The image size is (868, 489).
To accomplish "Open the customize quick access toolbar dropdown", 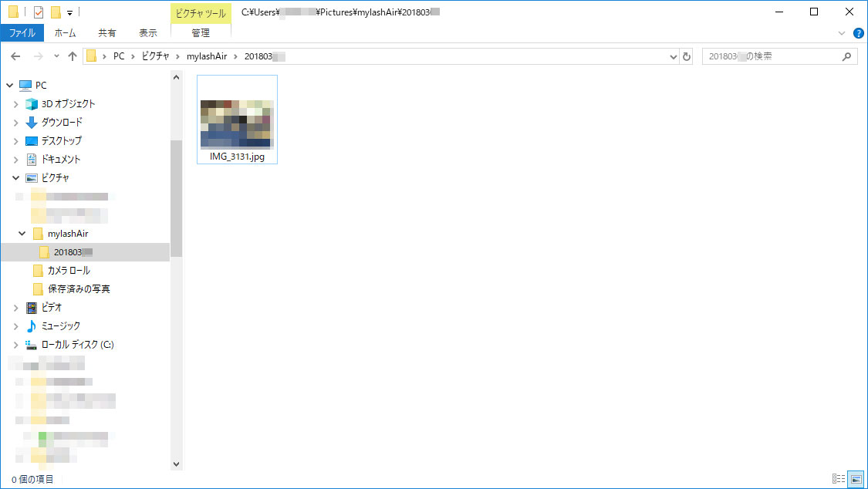I will (69, 12).
